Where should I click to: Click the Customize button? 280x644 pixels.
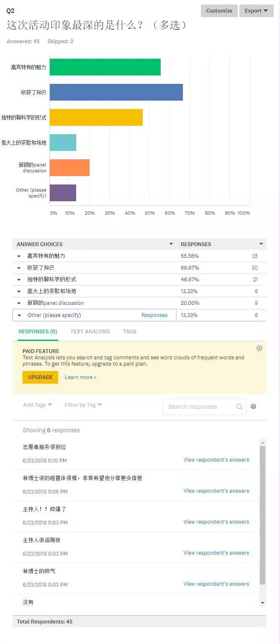point(219,11)
